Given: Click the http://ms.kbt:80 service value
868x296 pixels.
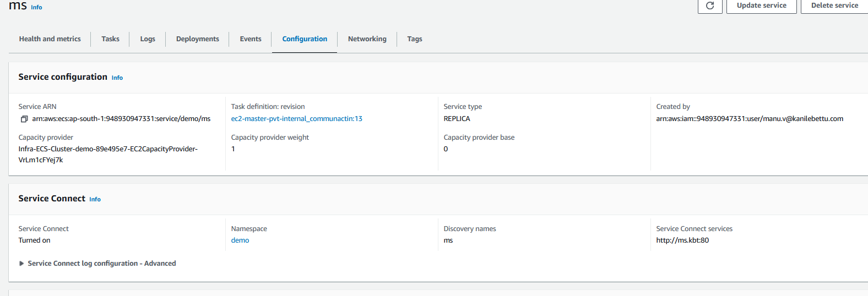Looking at the screenshot, I should (682, 240).
